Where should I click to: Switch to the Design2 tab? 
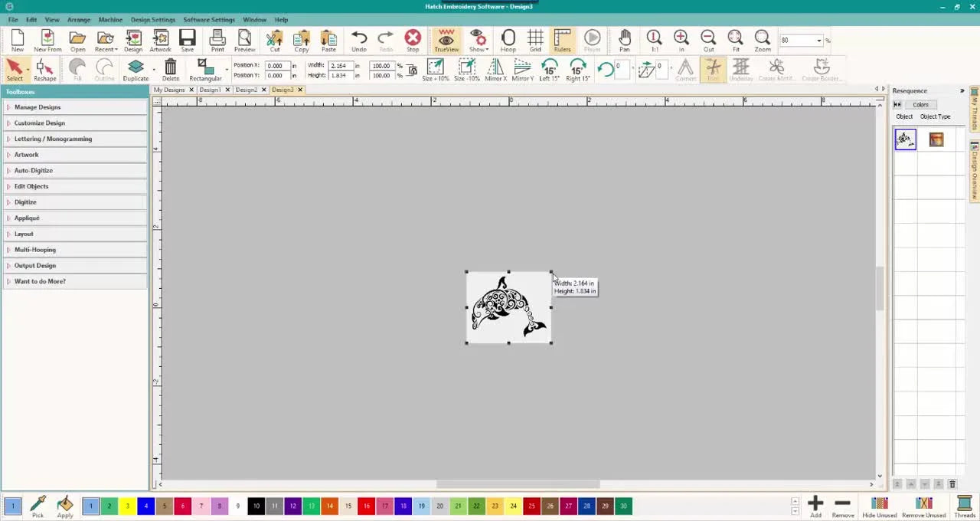[x=245, y=90]
